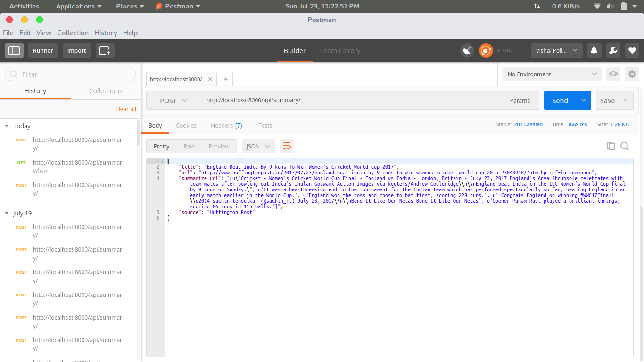Click the sidebar history scrollbar

[x=138, y=133]
